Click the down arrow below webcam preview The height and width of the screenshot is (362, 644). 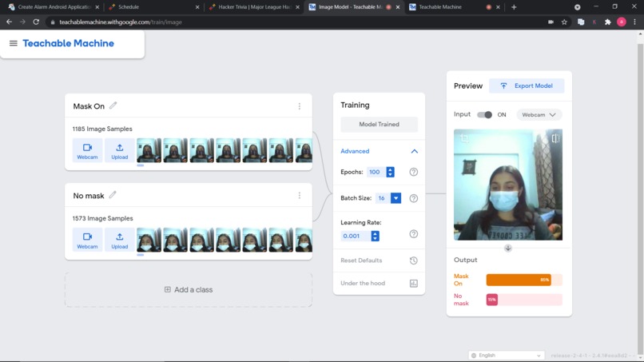508,249
